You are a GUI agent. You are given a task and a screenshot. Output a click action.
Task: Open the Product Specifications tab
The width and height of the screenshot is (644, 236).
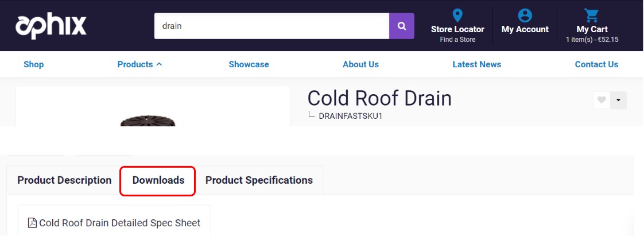click(259, 180)
